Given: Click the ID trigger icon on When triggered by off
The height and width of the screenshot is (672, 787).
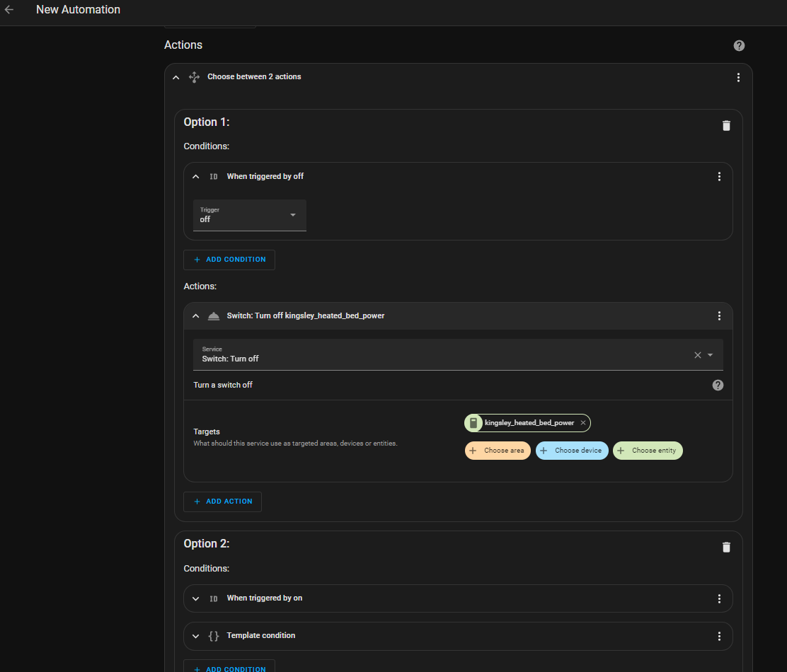Looking at the screenshot, I should click(x=213, y=176).
